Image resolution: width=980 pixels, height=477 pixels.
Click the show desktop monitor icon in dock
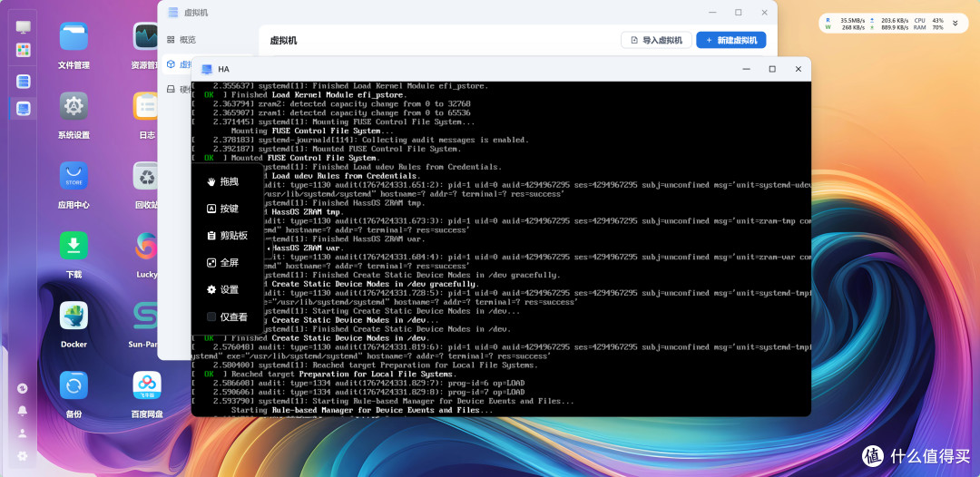coord(23,27)
